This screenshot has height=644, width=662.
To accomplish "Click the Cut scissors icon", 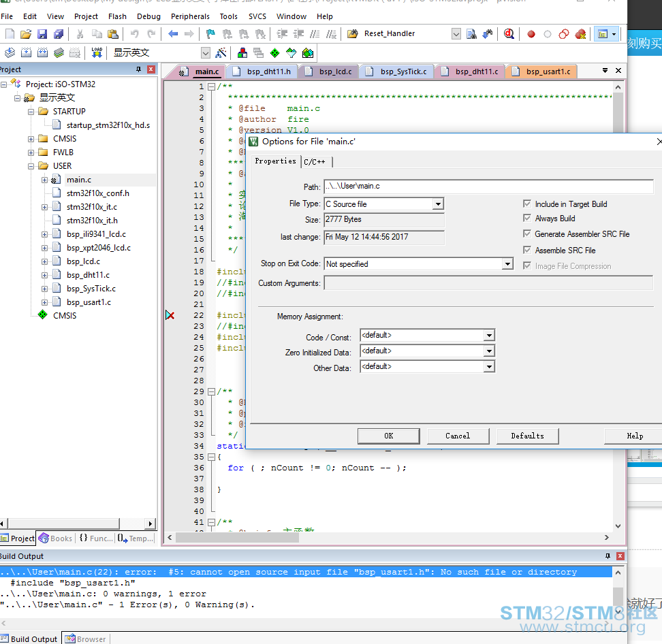I will click(x=80, y=34).
